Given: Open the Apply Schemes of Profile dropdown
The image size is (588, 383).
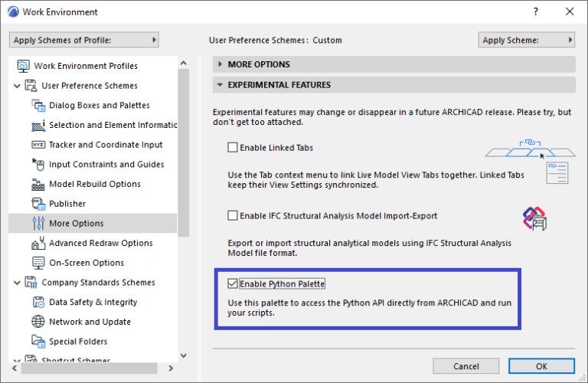Looking at the screenshot, I should click(83, 40).
